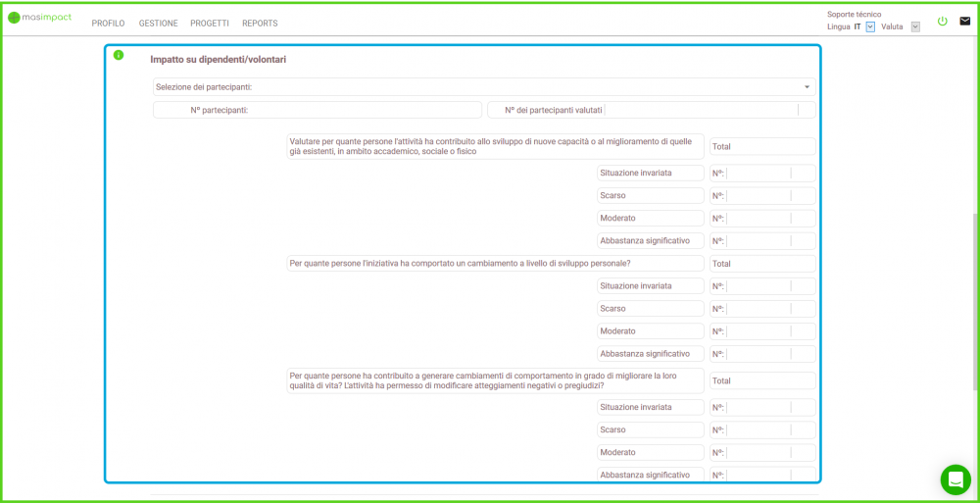Click the Total field for the skills development question
This screenshot has width=980, height=504.
pyautogui.click(x=762, y=146)
